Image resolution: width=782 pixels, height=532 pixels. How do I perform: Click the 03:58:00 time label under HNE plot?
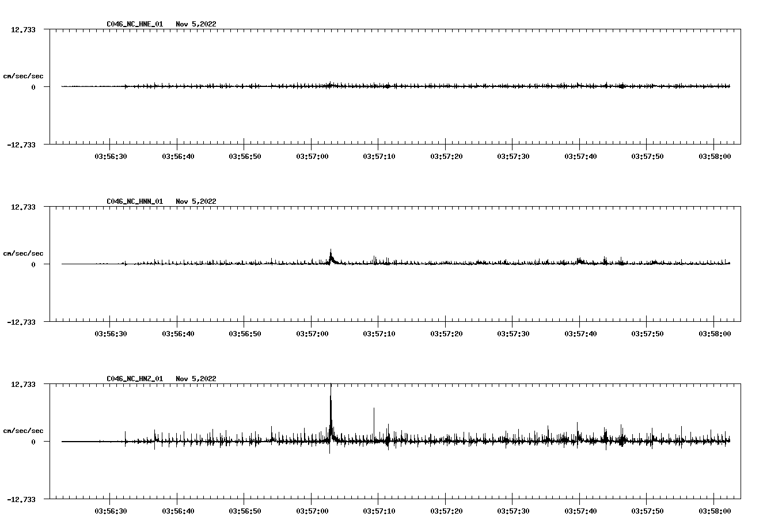pyautogui.click(x=715, y=157)
